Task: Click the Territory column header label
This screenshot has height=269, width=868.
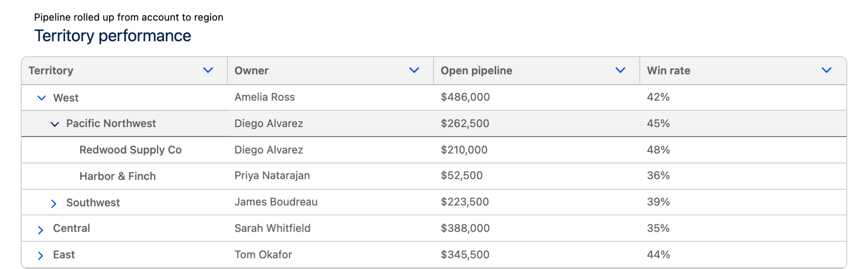Action: [x=51, y=71]
